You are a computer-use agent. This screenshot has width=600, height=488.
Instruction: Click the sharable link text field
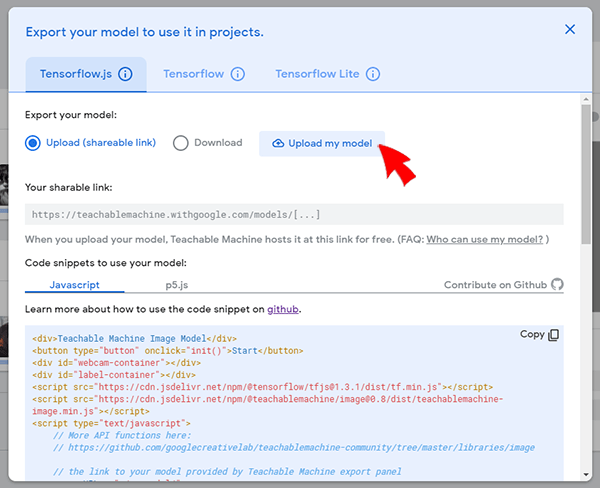294,214
